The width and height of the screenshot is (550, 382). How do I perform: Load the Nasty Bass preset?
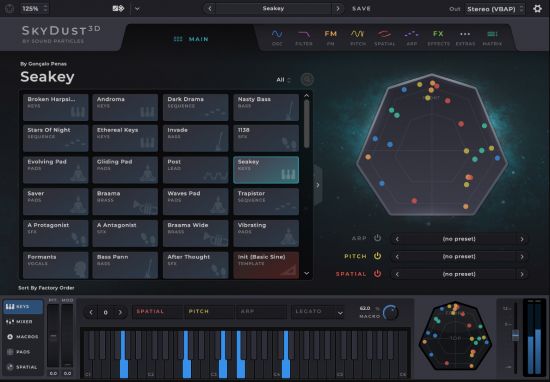(x=266, y=107)
